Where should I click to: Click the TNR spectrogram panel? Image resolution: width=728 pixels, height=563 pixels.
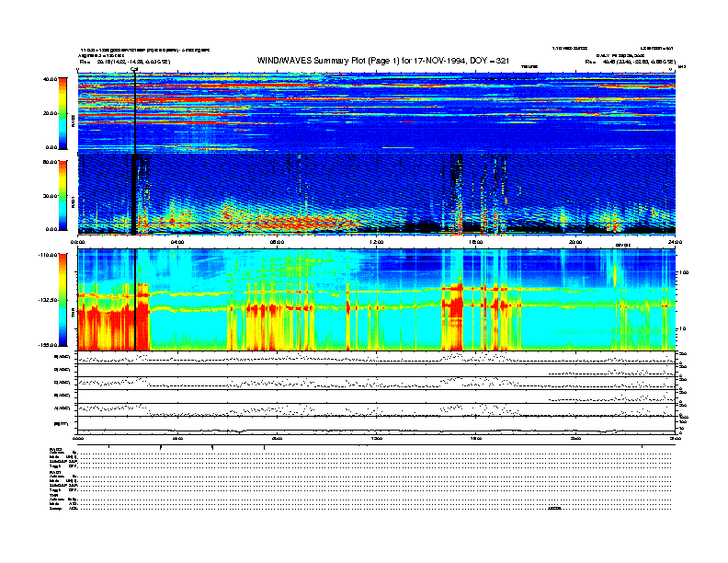point(377,300)
